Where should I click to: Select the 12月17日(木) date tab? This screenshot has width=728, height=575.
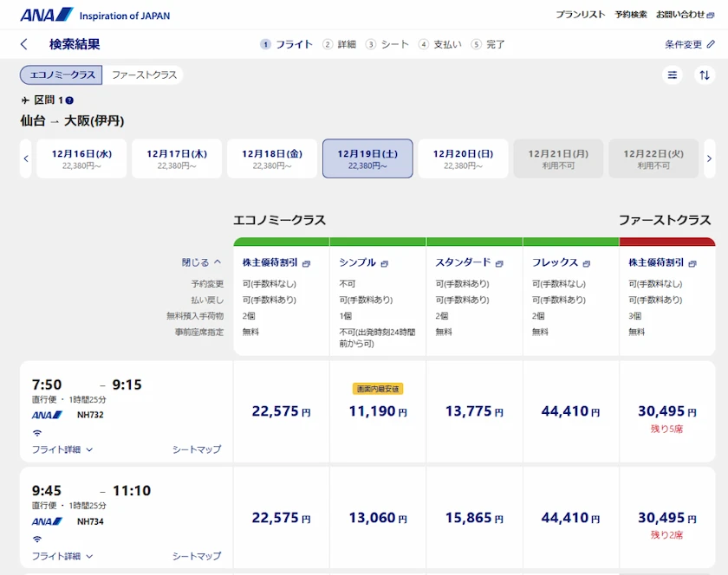tap(177, 158)
